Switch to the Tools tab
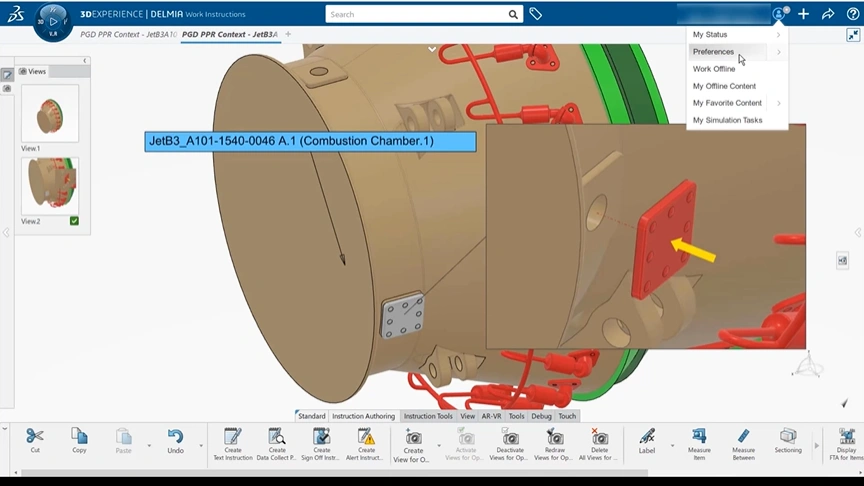 click(x=516, y=416)
